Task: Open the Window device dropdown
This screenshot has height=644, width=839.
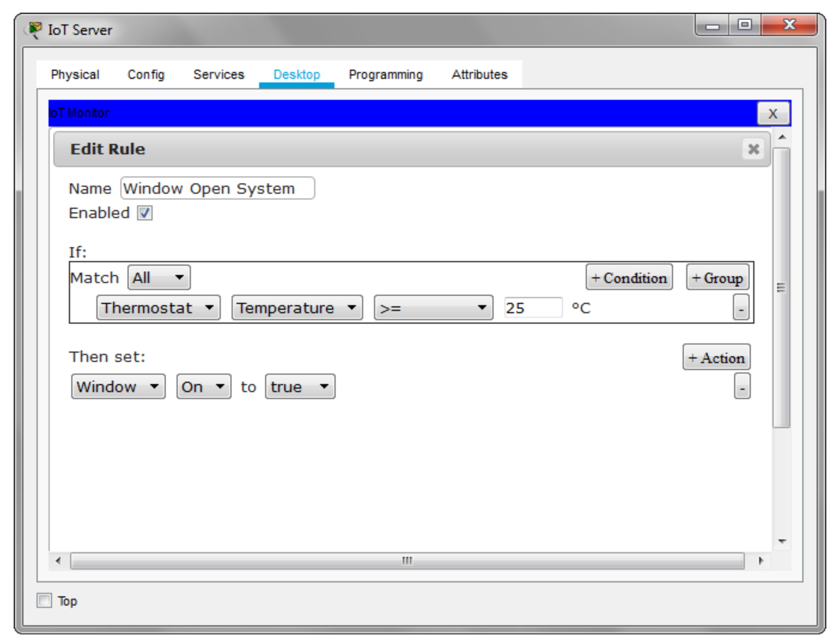Action: pos(117,386)
